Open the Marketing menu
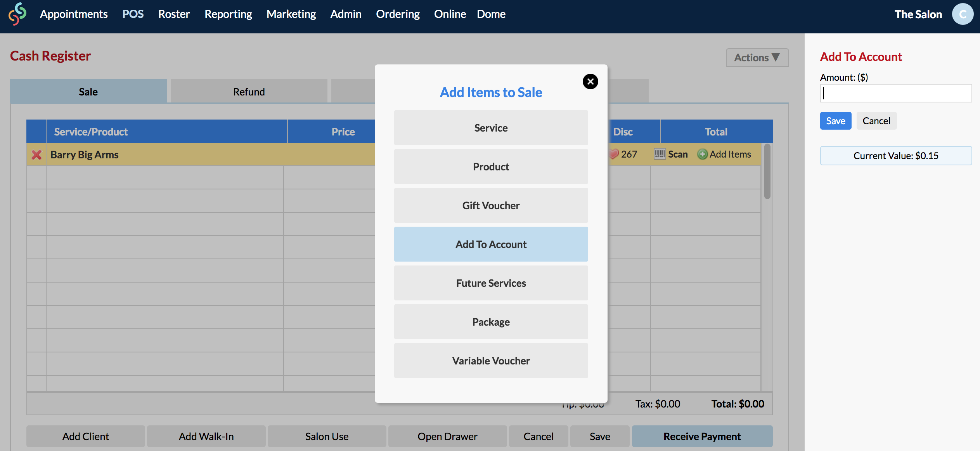980x451 pixels. (x=291, y=14)
